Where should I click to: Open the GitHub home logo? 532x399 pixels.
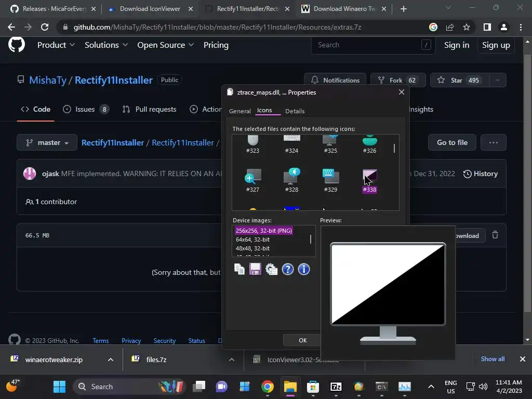point(17,45)
